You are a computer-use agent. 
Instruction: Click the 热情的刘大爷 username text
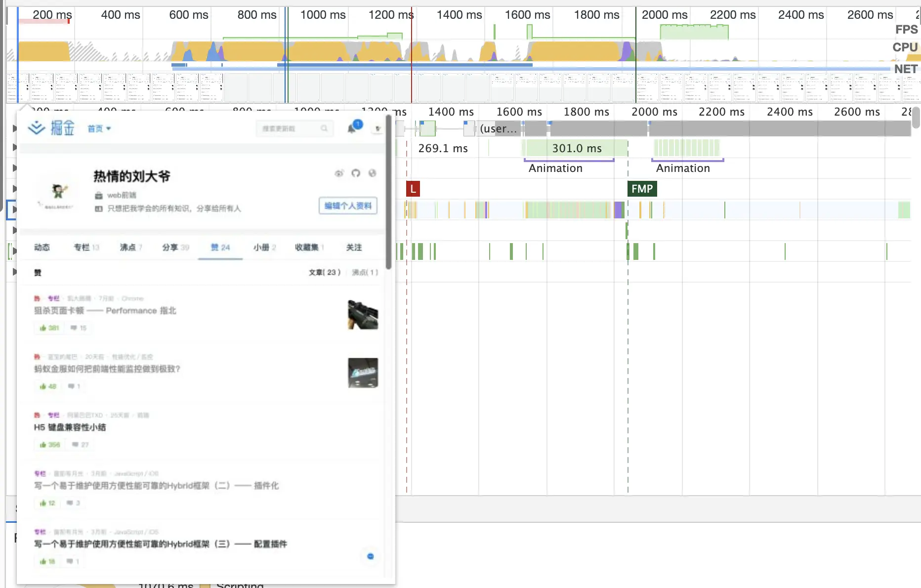click(x=132, y=176)
